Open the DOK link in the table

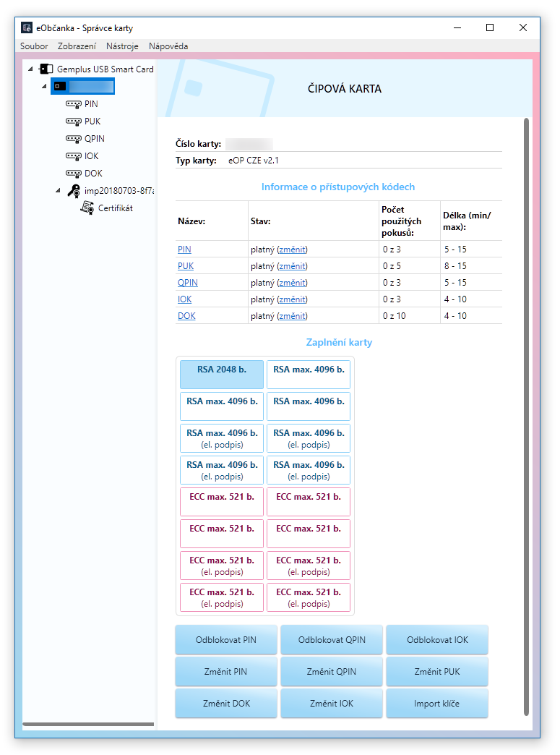(186, 316)
